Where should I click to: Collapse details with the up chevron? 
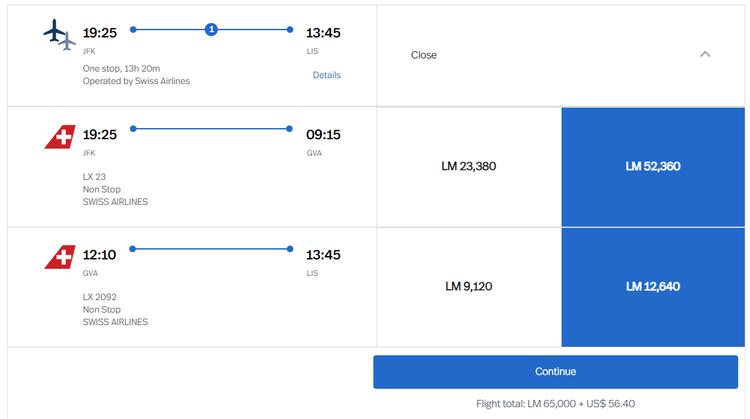[705, 54]
